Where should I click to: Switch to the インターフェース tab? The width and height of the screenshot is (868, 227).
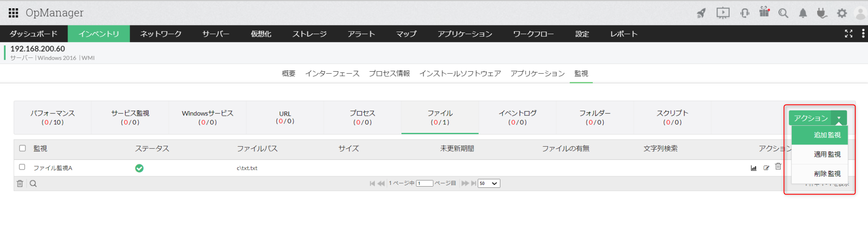point(332,73)
